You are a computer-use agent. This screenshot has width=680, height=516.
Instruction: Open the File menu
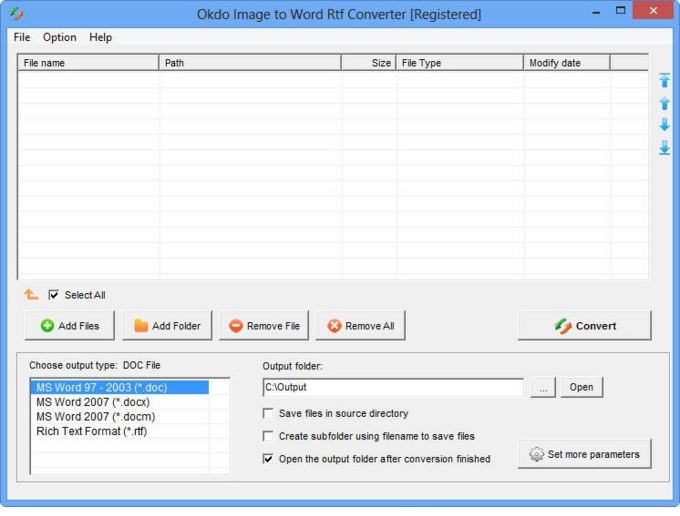coord(22,37)
